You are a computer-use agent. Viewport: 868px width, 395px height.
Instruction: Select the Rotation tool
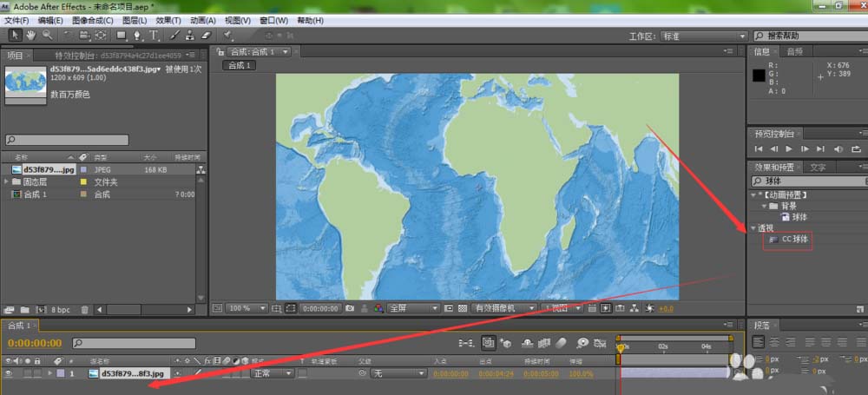coord(67,35)
